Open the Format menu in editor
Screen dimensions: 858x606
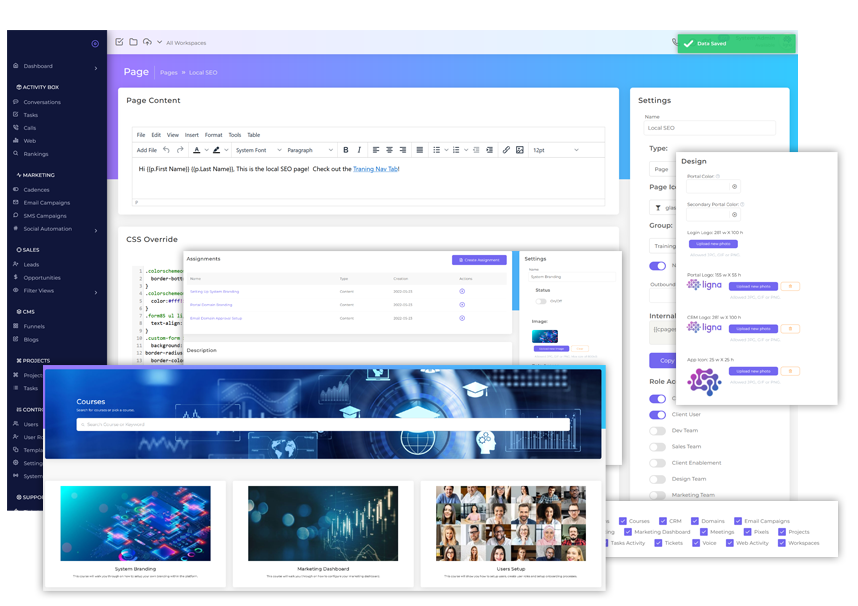tap(213, 135)
